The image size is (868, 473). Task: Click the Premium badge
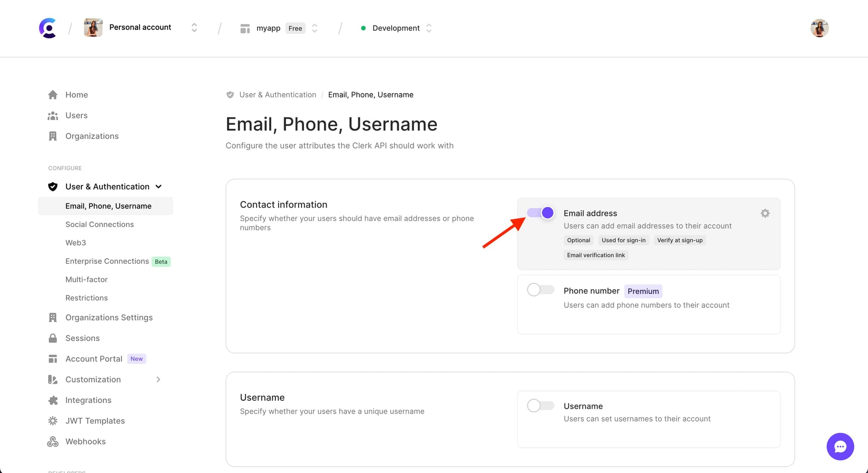pyautogui.click(x=643, y=291)
